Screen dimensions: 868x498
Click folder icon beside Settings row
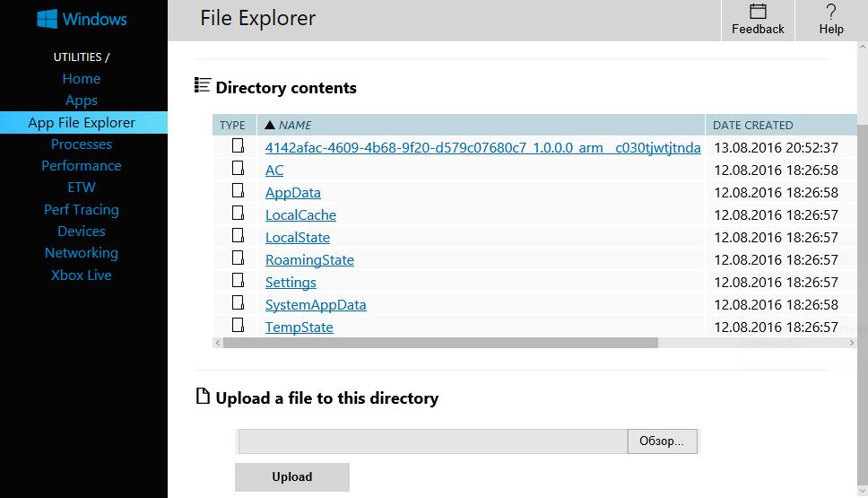click(238, 281)
